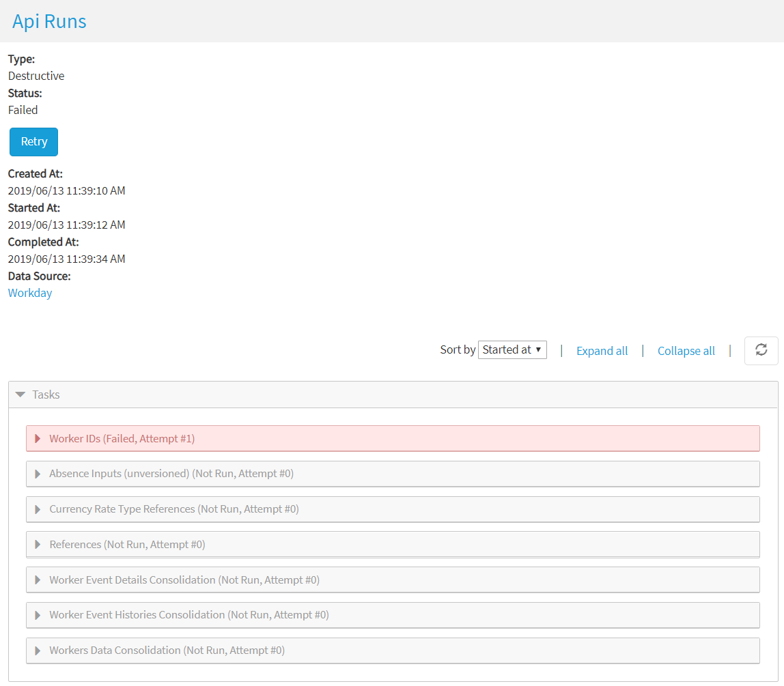Click the Currency Rate Type References triangle

[x=38, y=509]
